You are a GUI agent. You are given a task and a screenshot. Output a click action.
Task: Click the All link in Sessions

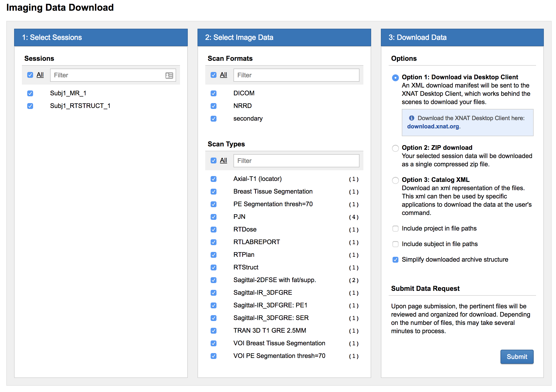40,75
